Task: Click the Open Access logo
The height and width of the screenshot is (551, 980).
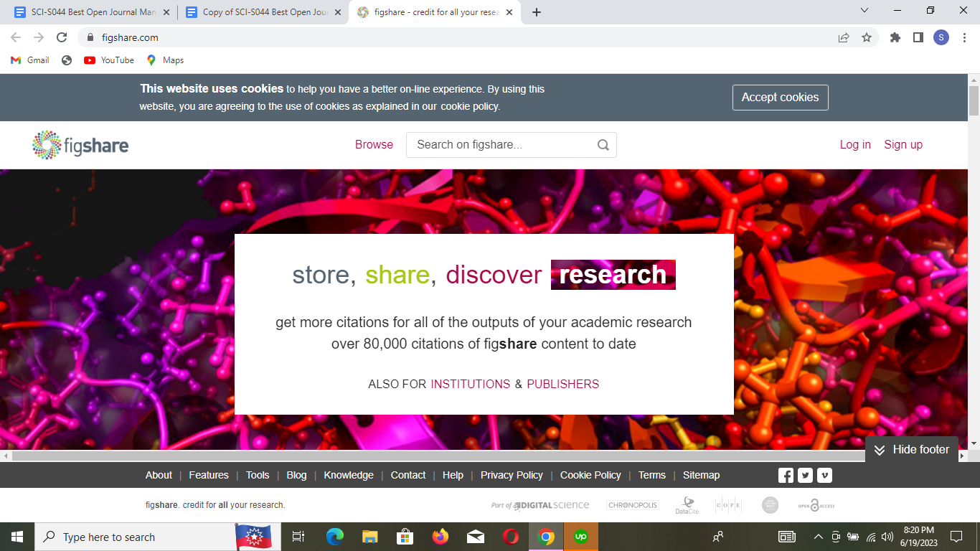Action: click(816, 504)
